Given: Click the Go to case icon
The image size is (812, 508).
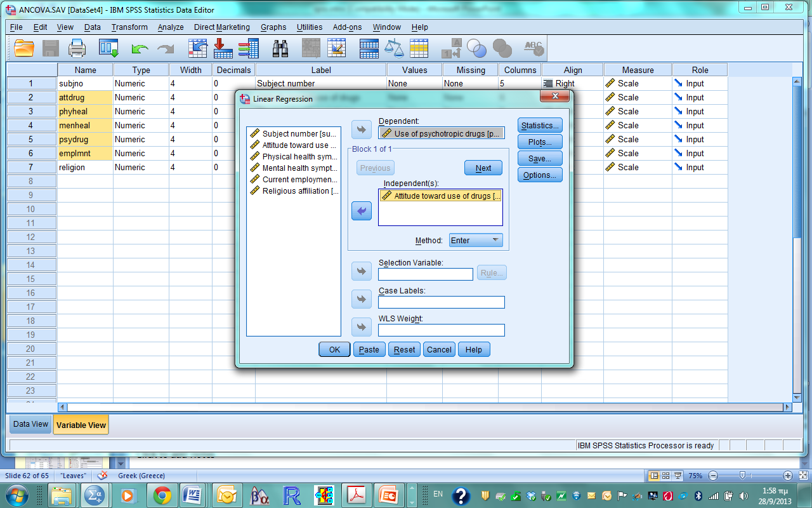Looking at the screenshot, I should (x=198, y=48).
